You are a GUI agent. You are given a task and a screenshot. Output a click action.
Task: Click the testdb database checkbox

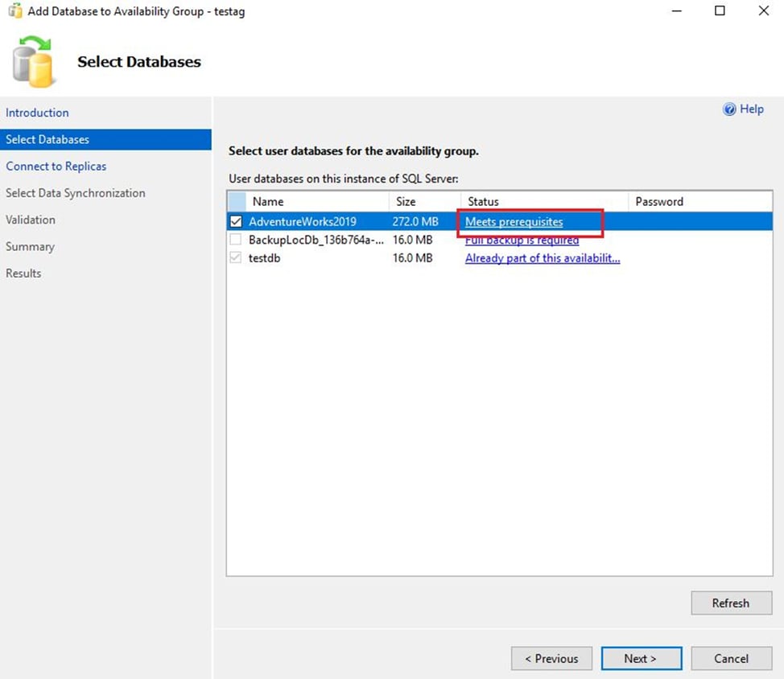pos(235,258)
